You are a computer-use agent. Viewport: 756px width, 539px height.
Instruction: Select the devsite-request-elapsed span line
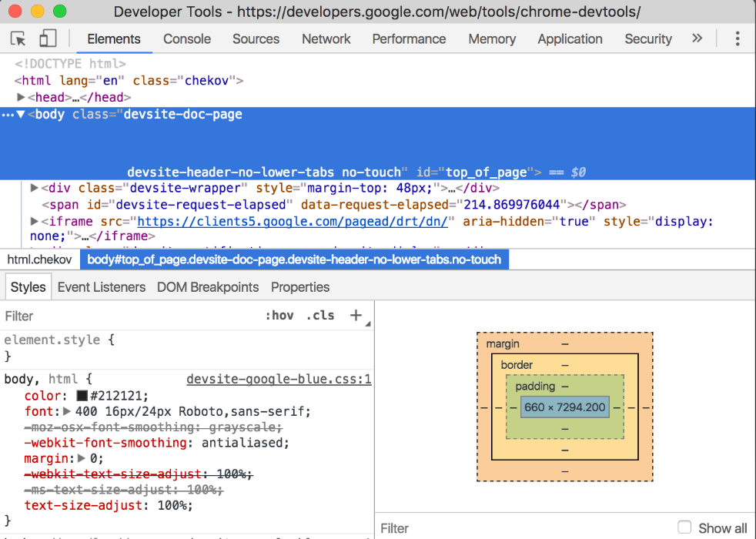point(333,204)
